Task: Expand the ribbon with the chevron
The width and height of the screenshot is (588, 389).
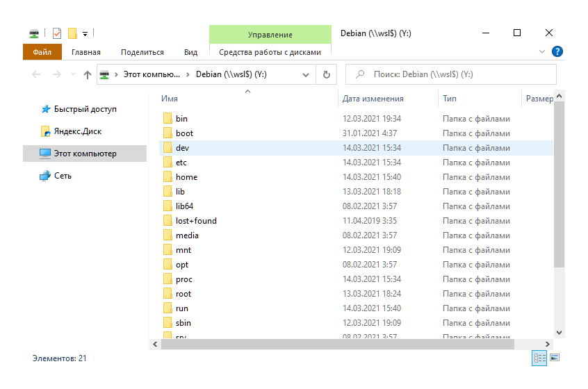Action: (x=542, y=52)
